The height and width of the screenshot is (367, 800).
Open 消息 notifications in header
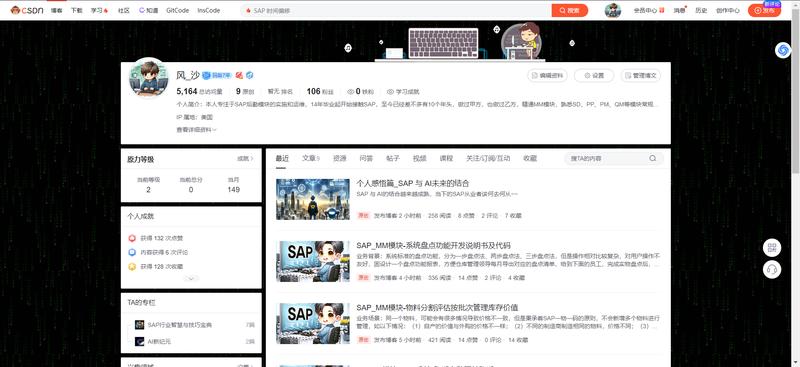tap(680, 10)
